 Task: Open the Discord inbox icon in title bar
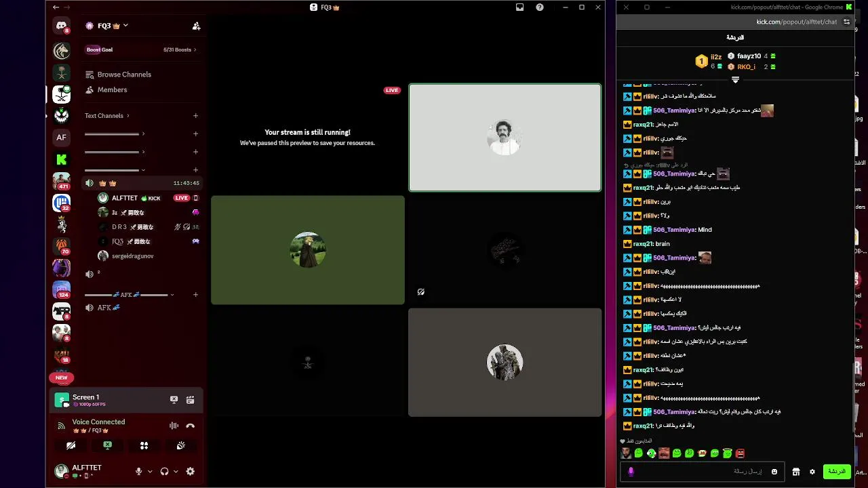click(519, 7)
